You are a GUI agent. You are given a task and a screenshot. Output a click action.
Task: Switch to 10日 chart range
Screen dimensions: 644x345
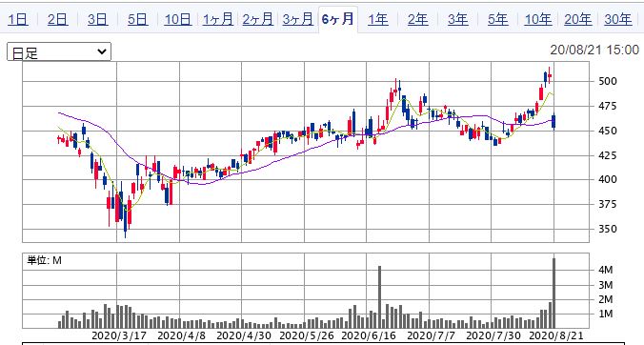tap(177, 19)
